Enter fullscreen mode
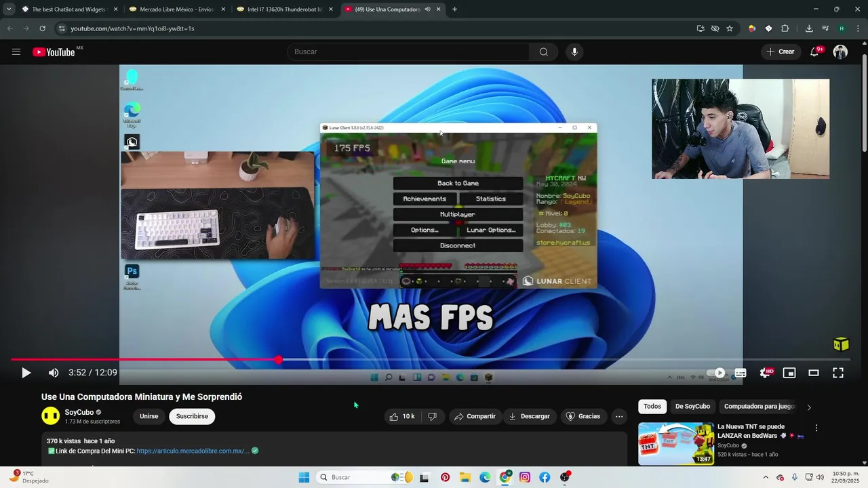This screenshot has width=868, height=488. point(838,373)
